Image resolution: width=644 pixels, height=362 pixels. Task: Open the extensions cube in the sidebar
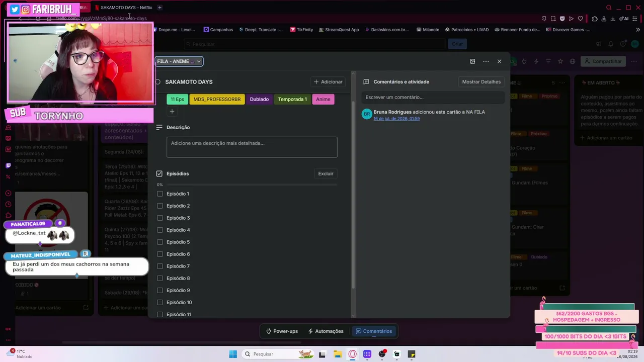point(8,215)
